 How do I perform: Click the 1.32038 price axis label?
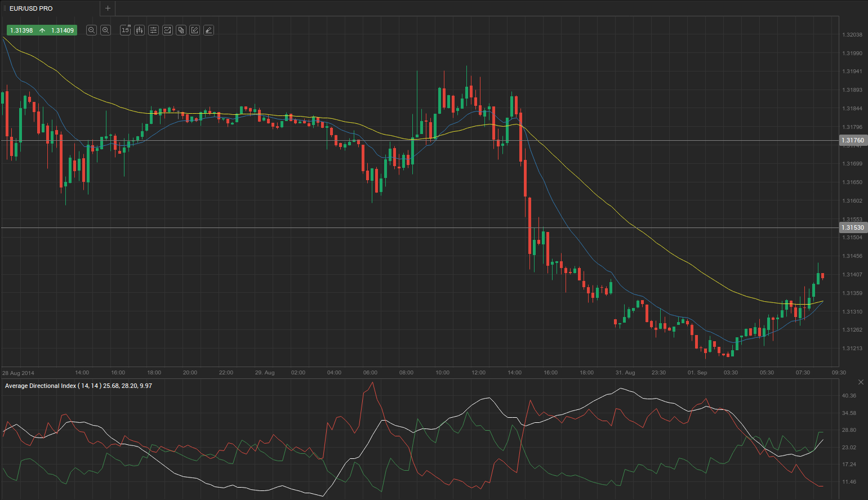coord(852,35)
